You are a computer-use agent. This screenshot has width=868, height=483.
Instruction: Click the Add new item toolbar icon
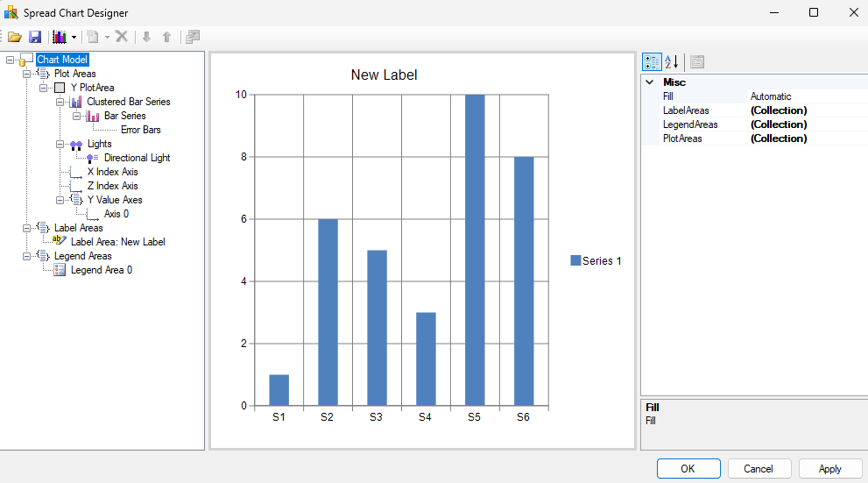[x=93, y=37]
